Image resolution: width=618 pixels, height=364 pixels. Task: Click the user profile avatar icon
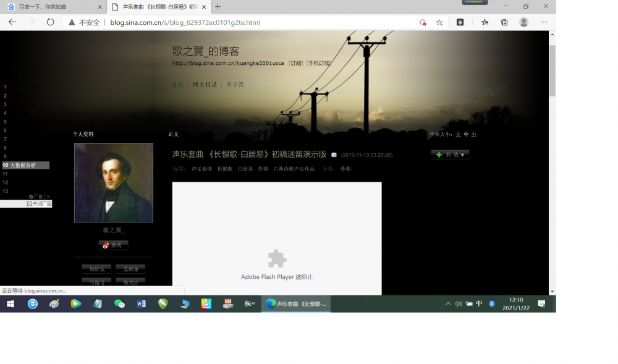(524, 22)
